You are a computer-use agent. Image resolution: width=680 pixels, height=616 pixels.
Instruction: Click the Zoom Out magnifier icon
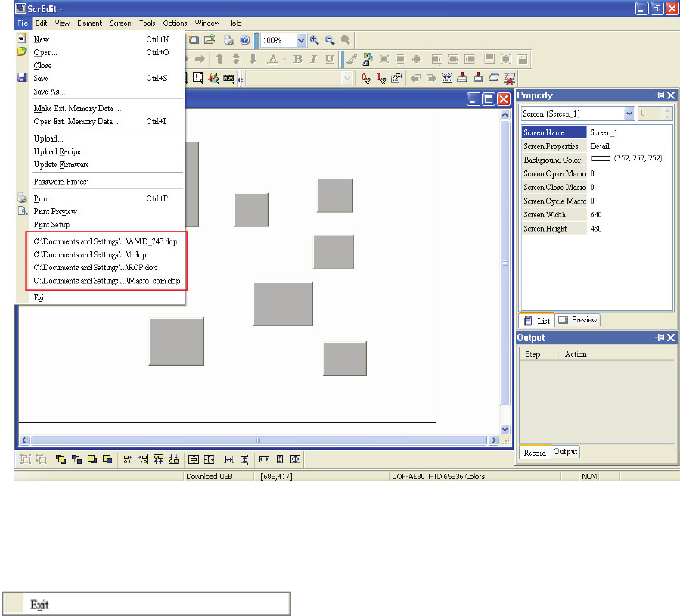click(x=330, y=40)
